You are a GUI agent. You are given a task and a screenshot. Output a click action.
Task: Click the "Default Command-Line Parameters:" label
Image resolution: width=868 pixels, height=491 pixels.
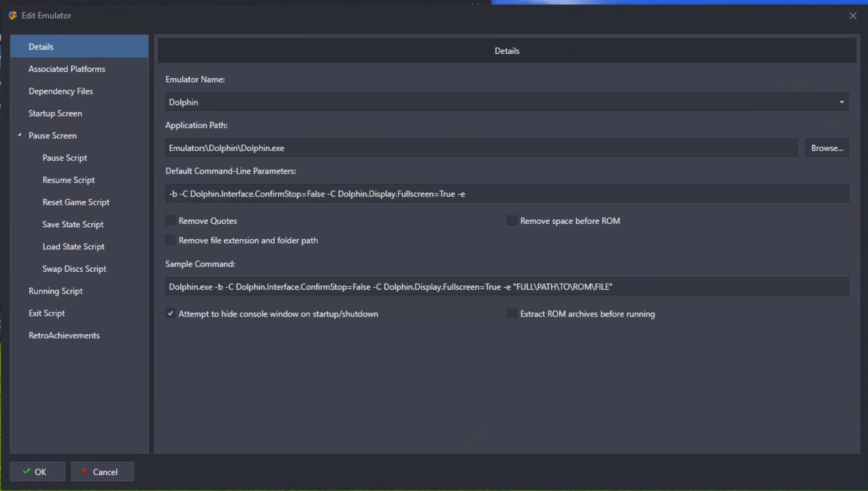click(231, 171)
